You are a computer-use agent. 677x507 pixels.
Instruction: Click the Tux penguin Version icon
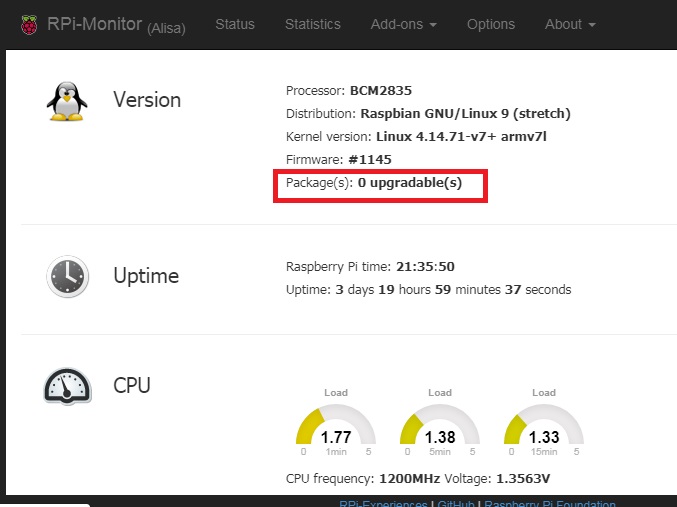click(66, 100)
